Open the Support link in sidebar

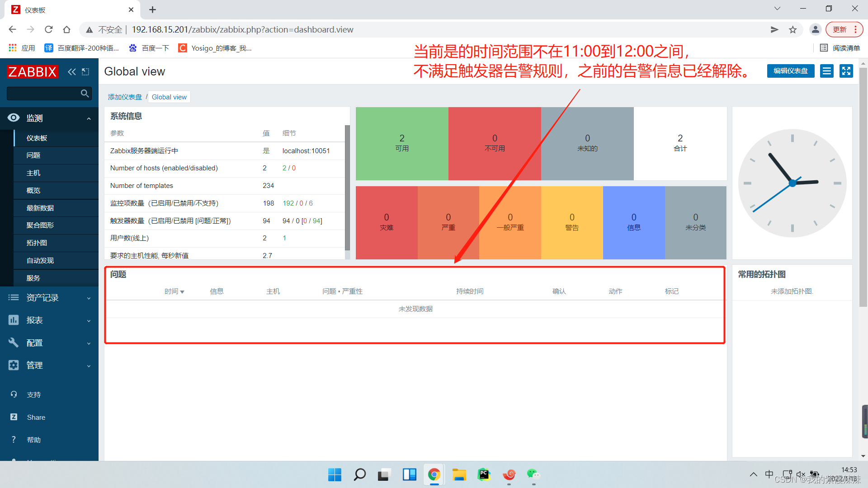34,394
